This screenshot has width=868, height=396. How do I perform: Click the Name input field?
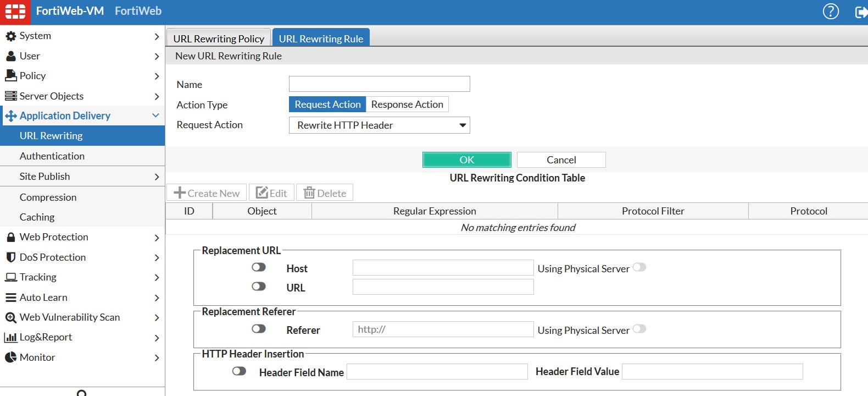[x=379, y=84]
